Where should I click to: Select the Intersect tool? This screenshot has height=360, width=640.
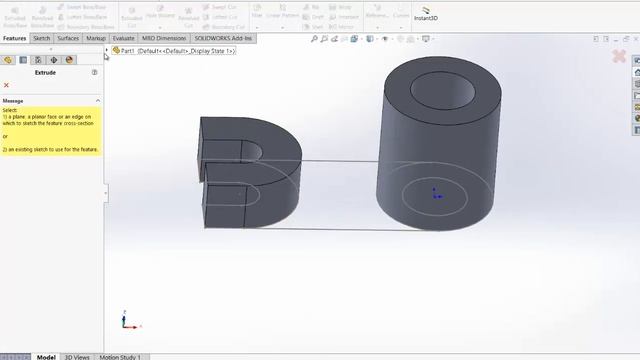point(344,17)
